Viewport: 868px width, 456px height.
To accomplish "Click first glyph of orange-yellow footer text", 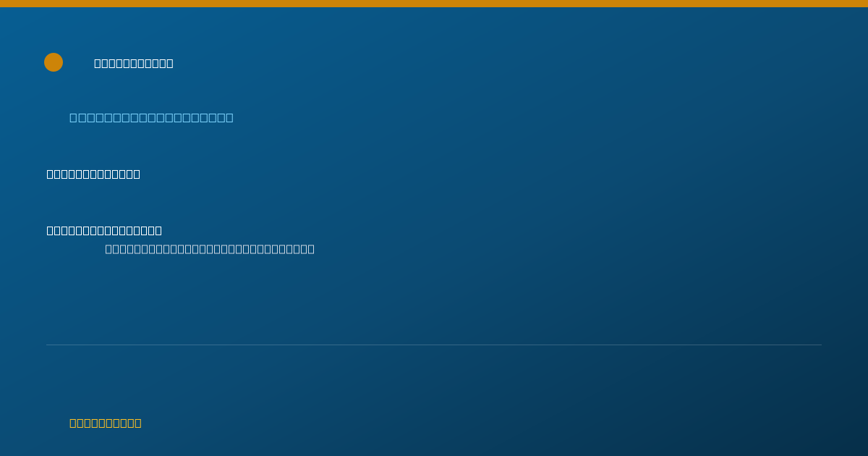I will coord(73,423).
